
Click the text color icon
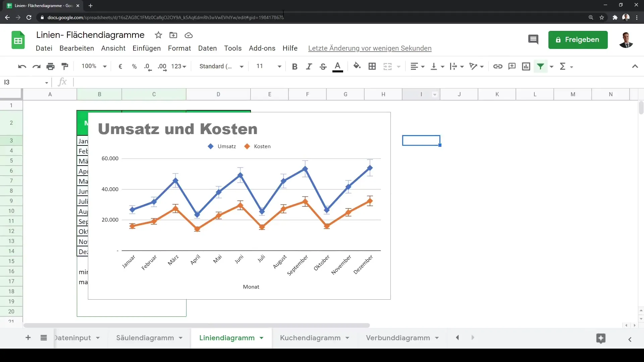click(338, 66)
